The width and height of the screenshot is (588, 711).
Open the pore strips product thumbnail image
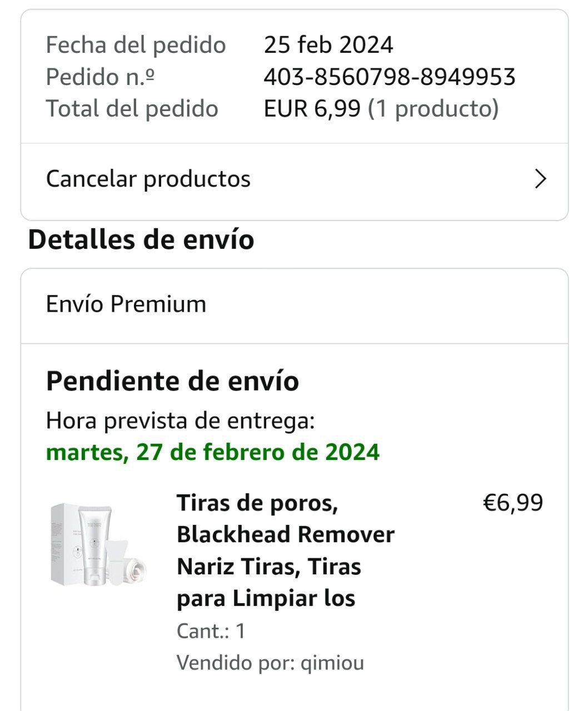[99, 544]
